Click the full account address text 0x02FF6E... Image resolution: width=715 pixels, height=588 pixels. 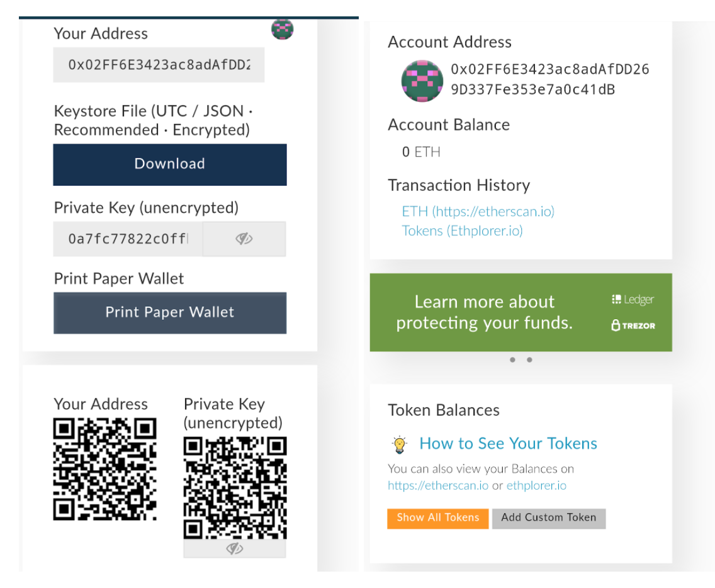(550, 79)
